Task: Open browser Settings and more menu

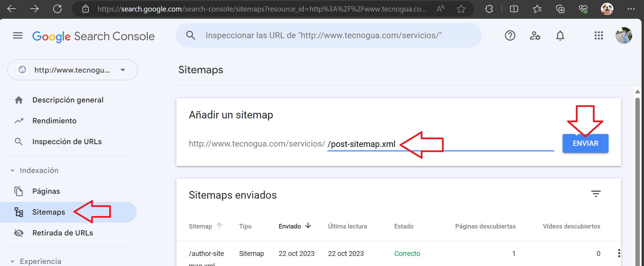Action: pos(631,9)
